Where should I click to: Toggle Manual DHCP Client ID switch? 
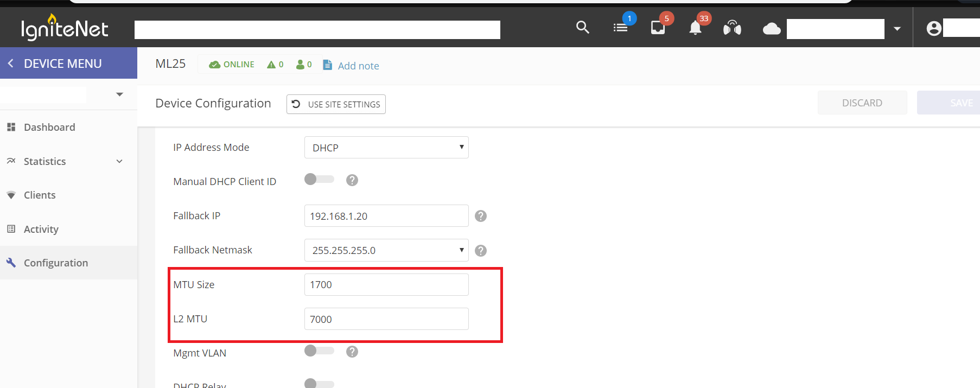(319, 179)
